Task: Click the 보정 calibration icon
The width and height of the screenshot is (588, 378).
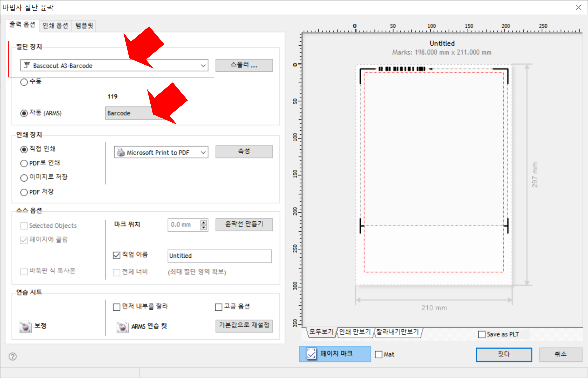Action: tap(26, 326)
